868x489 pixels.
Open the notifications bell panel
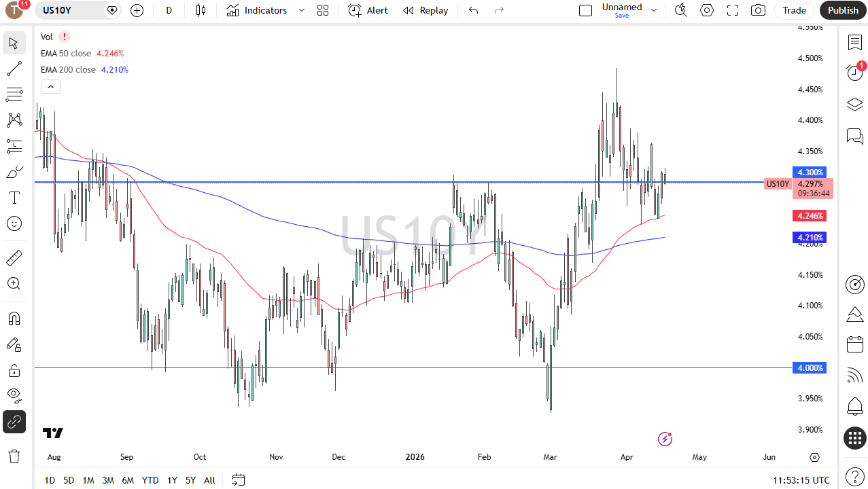click(854, 407)
